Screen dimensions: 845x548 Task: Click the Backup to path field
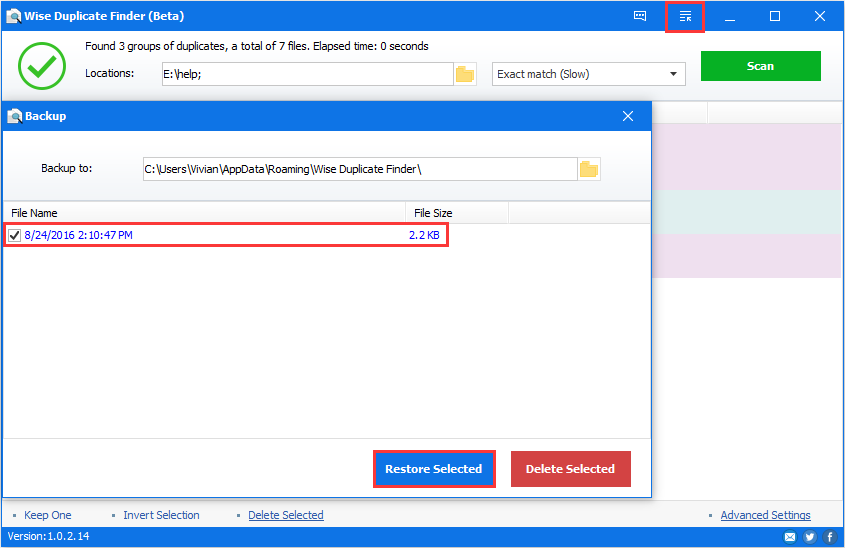click(360, 169)
